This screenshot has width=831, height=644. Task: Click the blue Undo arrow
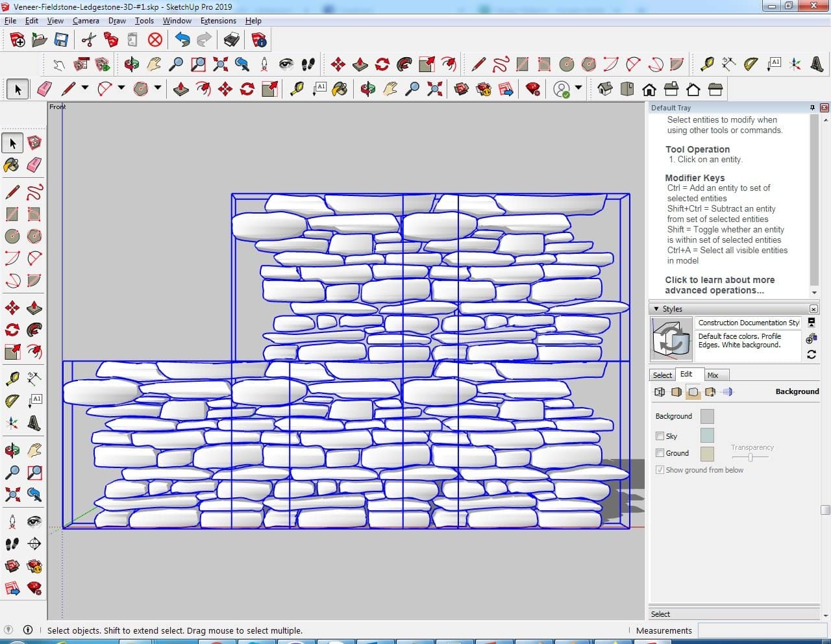[182, 40]
